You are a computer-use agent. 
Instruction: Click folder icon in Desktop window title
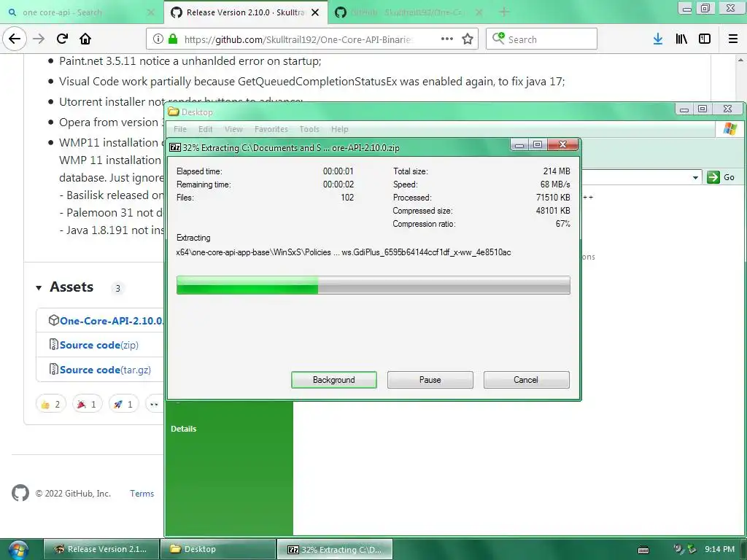[x=174, y=112]
